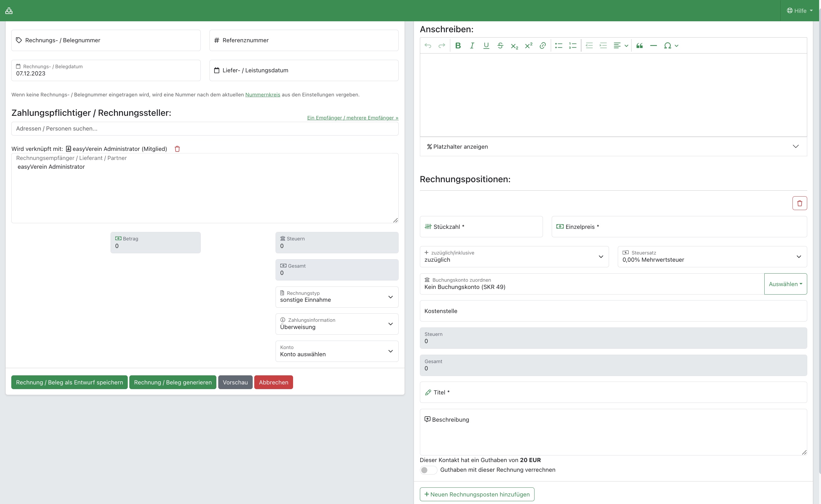The height and width of the screenshot is (504, 821).
Task: Insert a numbered list in the editor
Action: 572,46
